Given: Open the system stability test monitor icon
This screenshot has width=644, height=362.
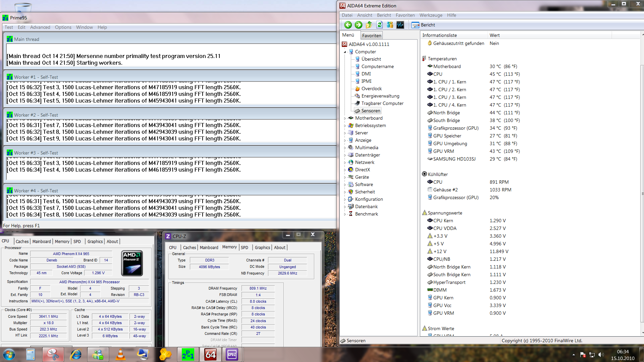Looking at the screenshot, I should [400, 25].
